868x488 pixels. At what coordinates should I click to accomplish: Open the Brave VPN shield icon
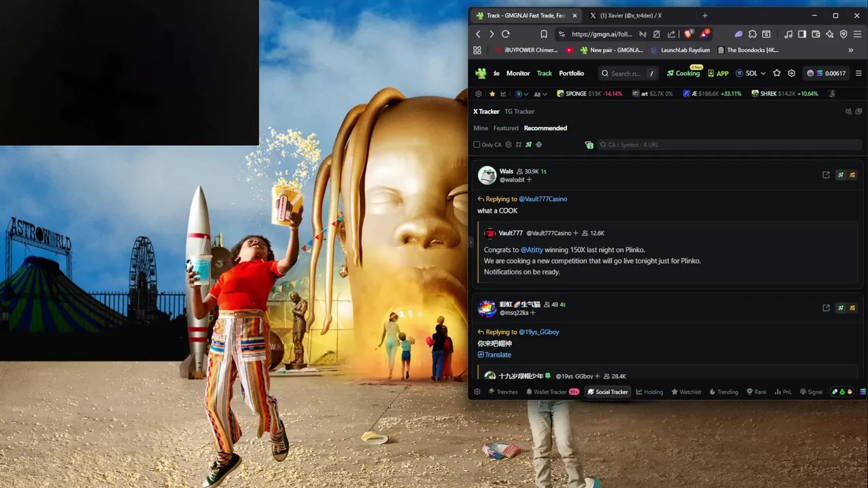click(x=844, y=34)
